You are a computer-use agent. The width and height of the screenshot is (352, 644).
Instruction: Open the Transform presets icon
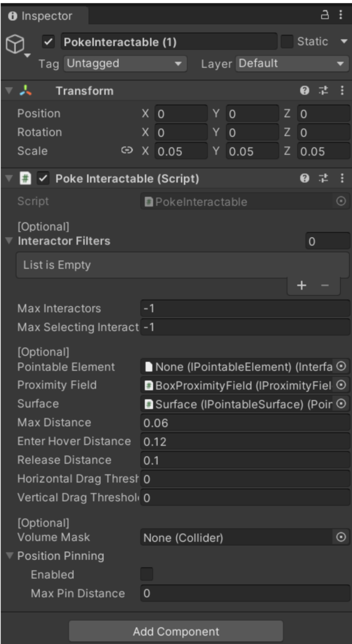point(324,91)
